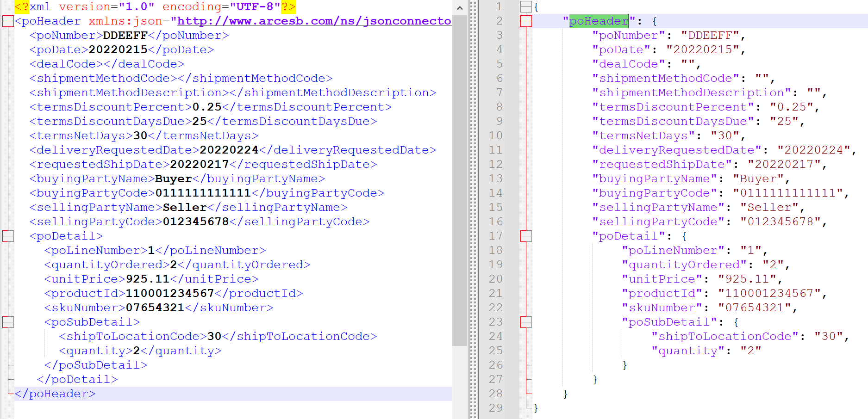Viewport: 868px width, 419px height.
Task: Click the 0.25 termsDiscountPercent value in XML
Action: (207, 107)
